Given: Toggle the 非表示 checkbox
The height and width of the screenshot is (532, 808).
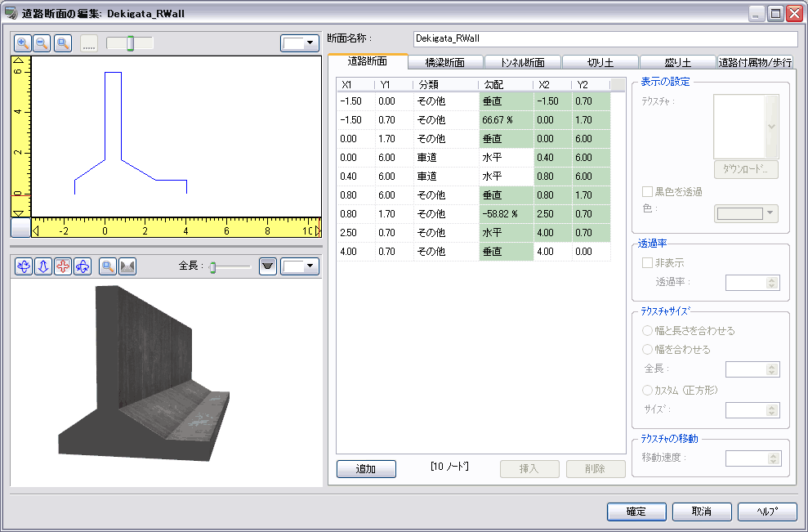Looking at the screenshot, I should (648, 263).
